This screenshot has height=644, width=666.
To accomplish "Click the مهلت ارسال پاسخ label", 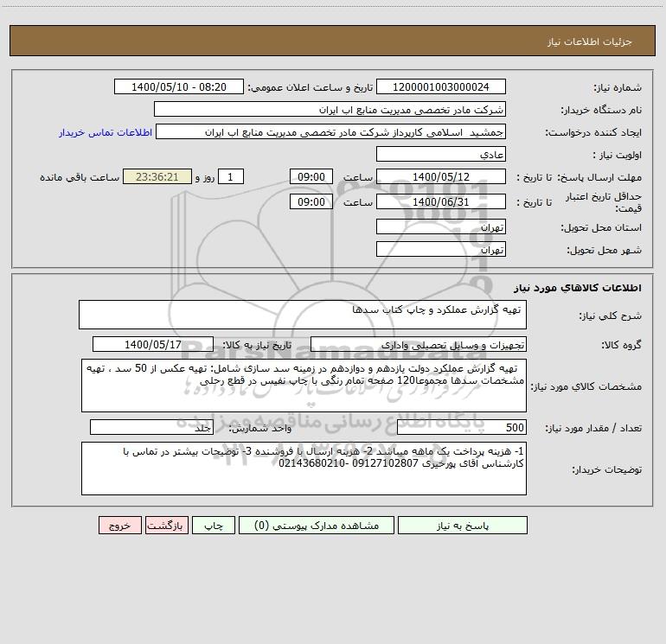I will [599, 177].
